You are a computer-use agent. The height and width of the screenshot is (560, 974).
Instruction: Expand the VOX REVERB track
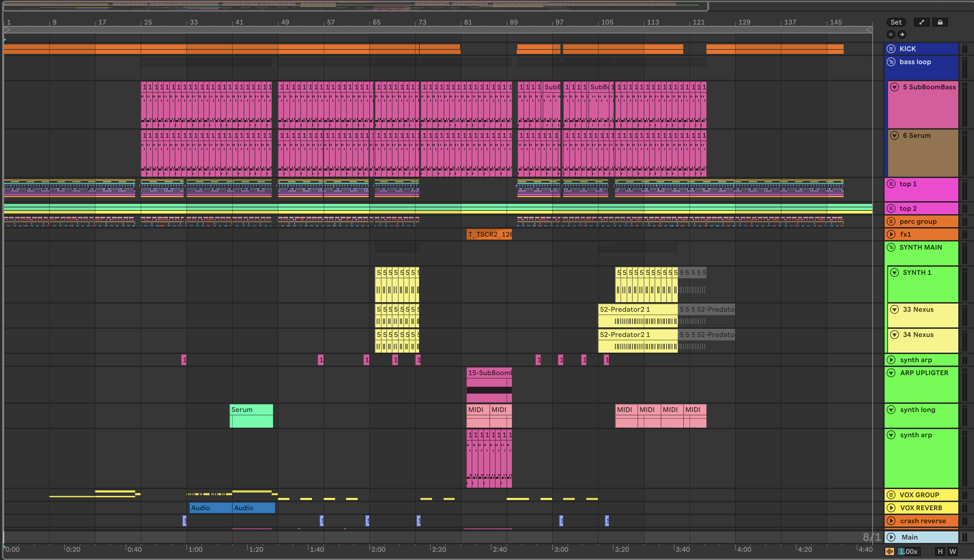coord(891,508)
